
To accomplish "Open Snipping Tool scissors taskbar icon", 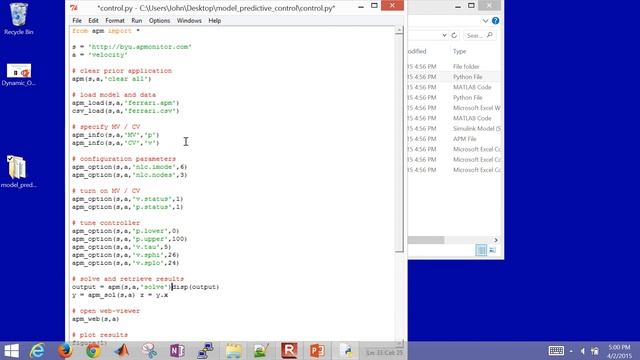I will point(149,351).
